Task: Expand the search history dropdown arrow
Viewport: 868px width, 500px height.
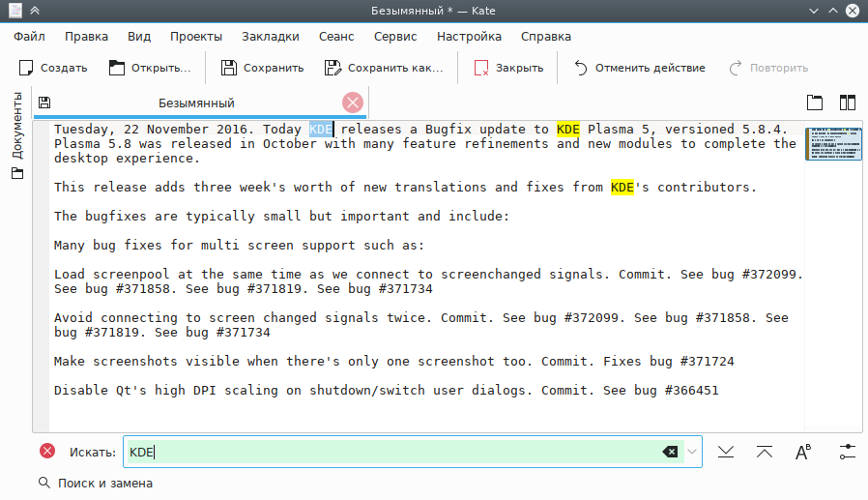Action: point(693,452)
